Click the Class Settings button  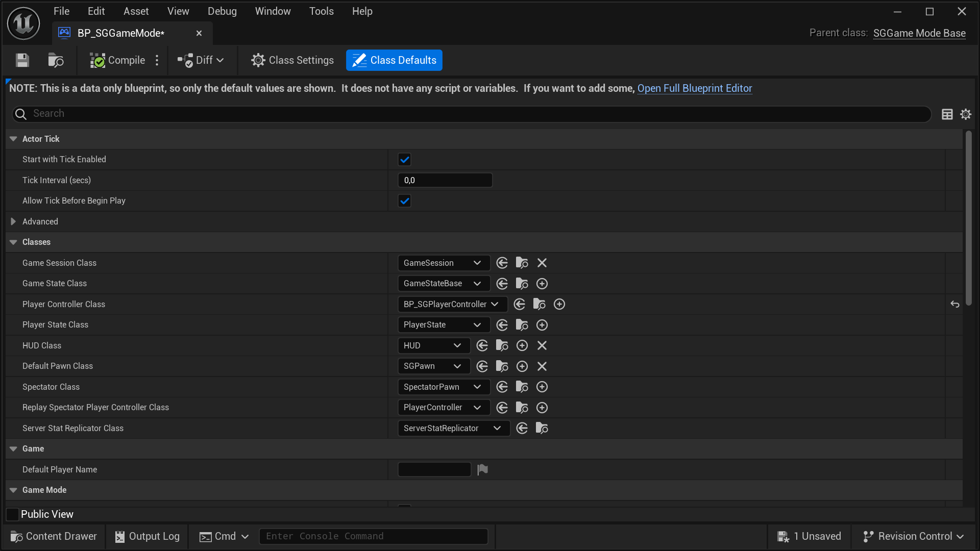(293, 60)
